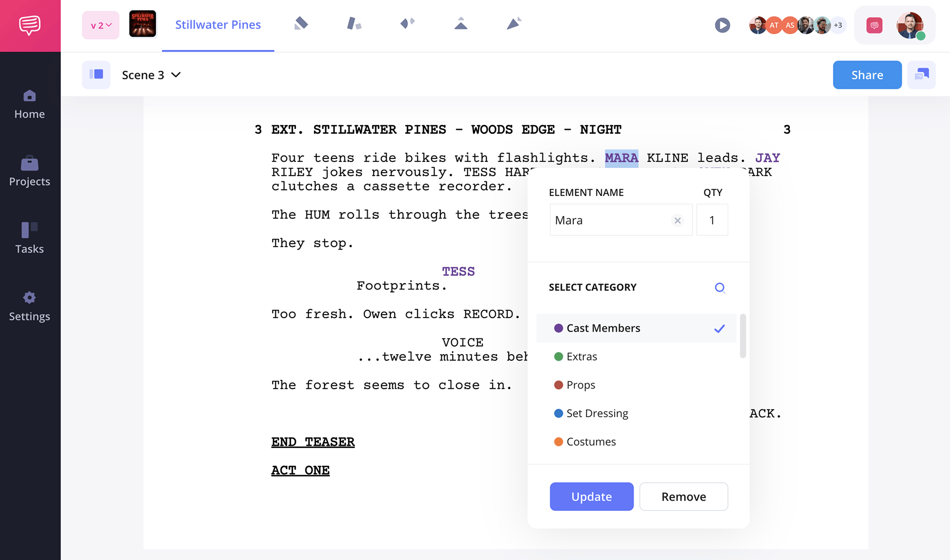Click the AS collaborator avatar
The width and height of the screenshot is (950, 560).
pos(790,25)
